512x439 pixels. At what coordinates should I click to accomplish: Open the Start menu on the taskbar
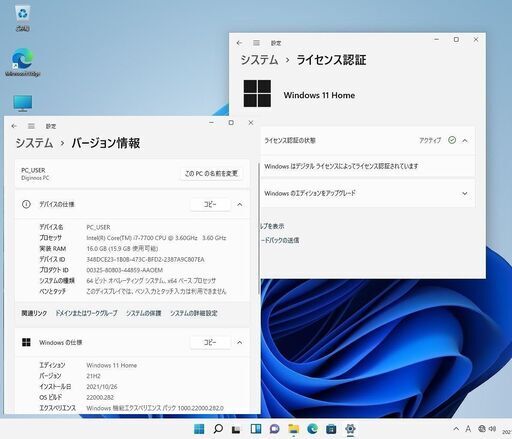[x=199, y=429]
